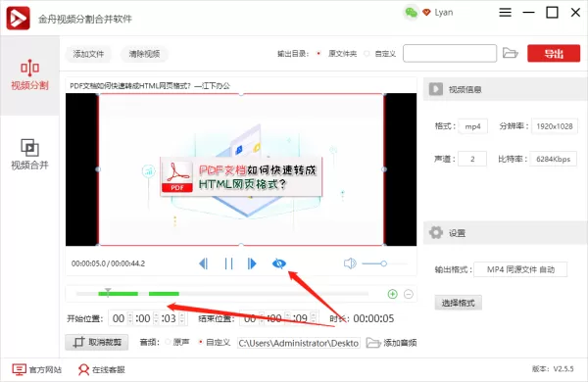
Task: Add a segment with the green plus icon
Action: point(392,294)
